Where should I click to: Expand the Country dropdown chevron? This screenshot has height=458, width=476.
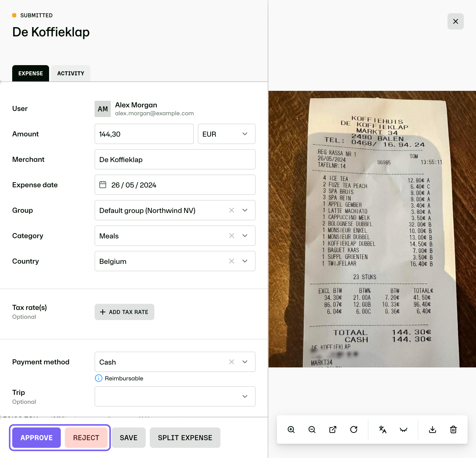(245, 261)
